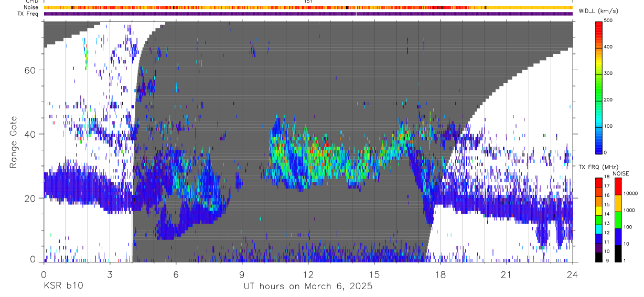This screenshot has height=297, width=644.
Task: Click the "500" label on width color bar
Action: [x=608, y=20]
